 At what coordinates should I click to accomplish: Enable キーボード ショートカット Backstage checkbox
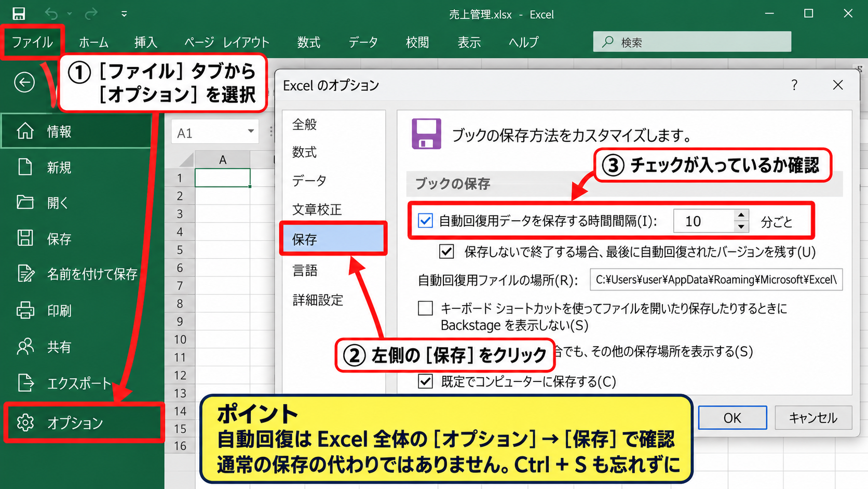425,308
